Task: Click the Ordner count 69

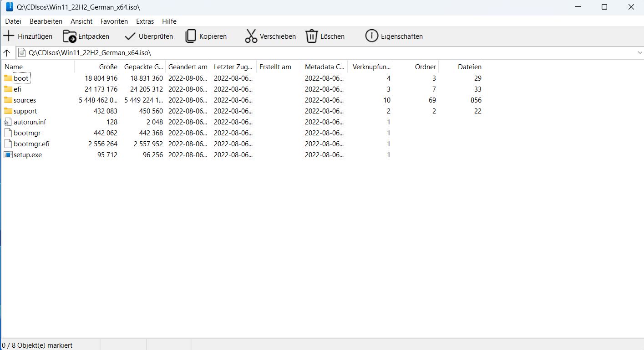Action: pos(432,100)
